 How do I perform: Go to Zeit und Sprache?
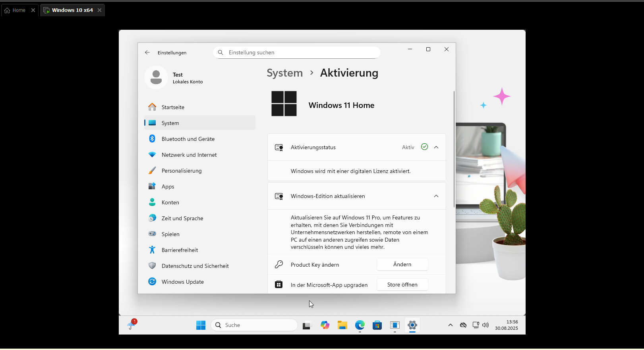click(182, 218)
